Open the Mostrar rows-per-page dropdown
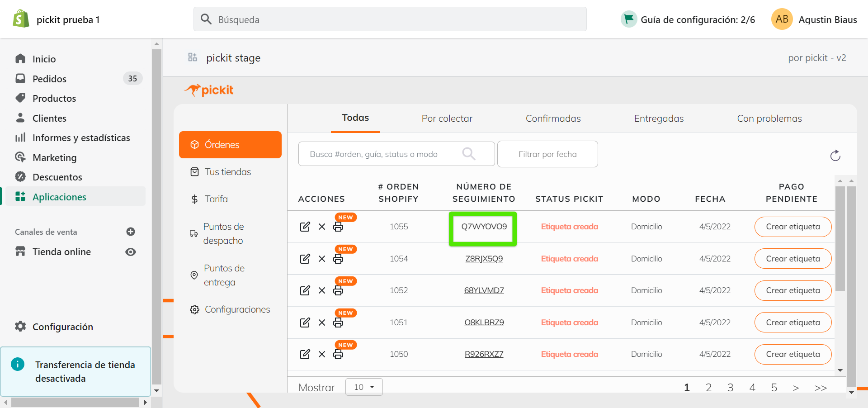Screen dimensions: 868x408 click(x=364, y=387)
